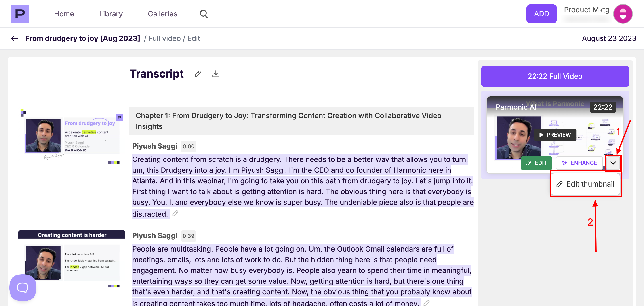Viewport: 644px width, 306px height.
Task: Click the purple ADD button
Action: (x=541, y=14)
